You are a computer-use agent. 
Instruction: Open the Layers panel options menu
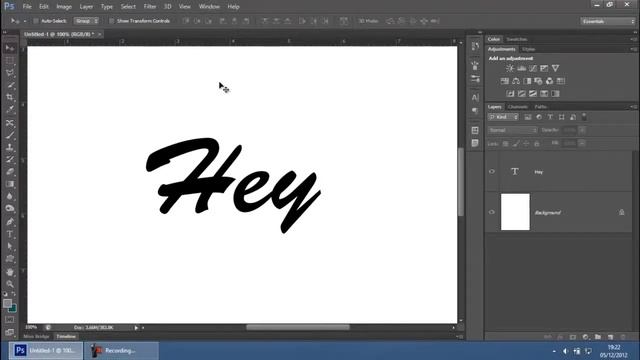633,107
